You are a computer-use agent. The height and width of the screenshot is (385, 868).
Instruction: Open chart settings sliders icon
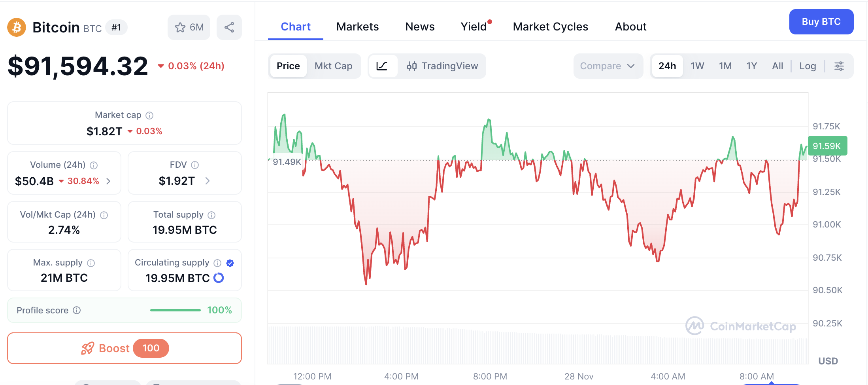[x=839, y=66]
